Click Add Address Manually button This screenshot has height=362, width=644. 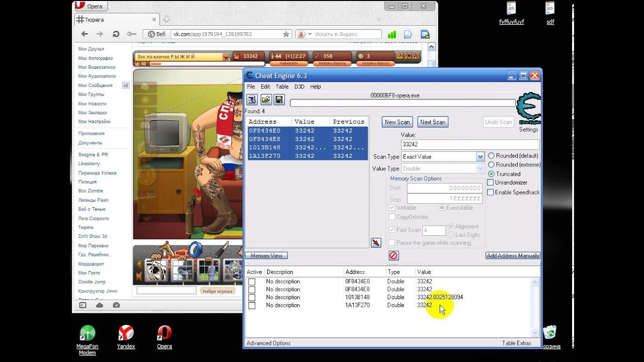513,255
